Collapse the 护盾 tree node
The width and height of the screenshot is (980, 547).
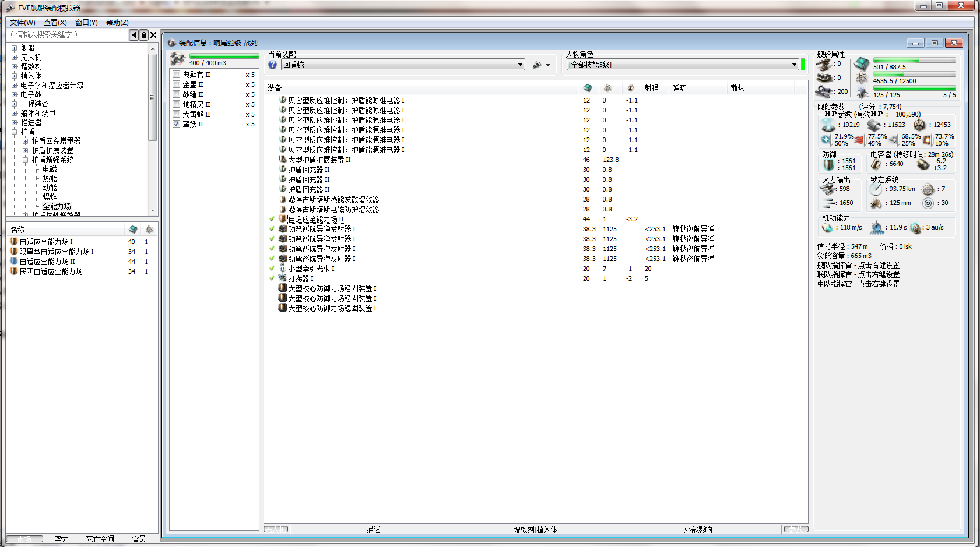[x=15, y=132]
